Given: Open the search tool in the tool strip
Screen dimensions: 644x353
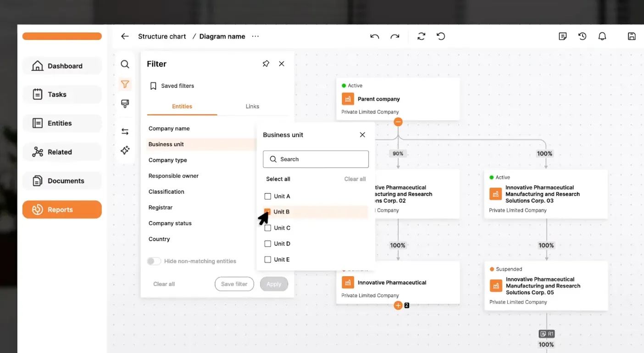Looking at the screenshot, I should 125,64.
